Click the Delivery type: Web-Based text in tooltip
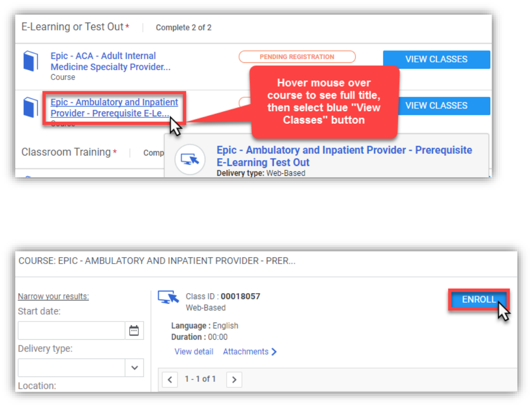This screenshot has width=532, height=407. (261, 173)
